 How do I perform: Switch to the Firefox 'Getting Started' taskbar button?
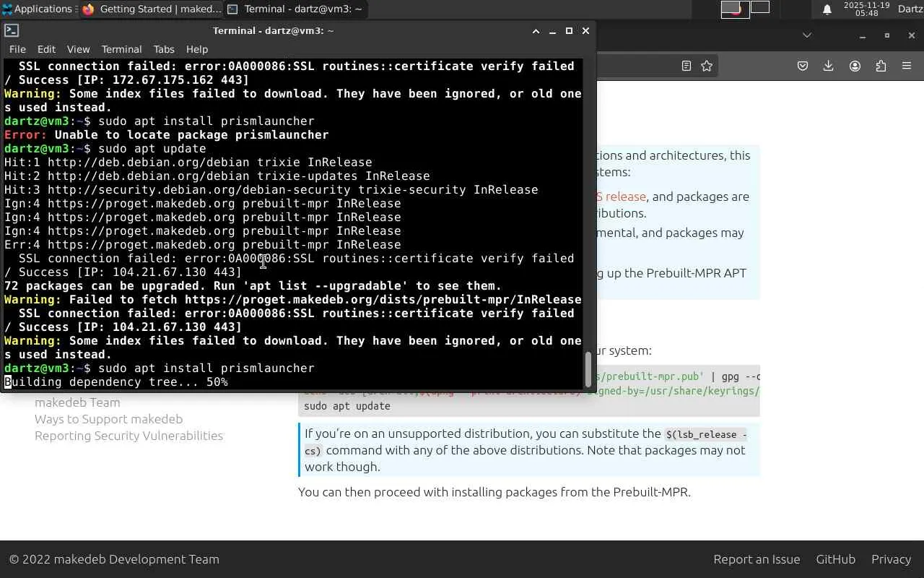pyautogui.click(x=152, y=9)
